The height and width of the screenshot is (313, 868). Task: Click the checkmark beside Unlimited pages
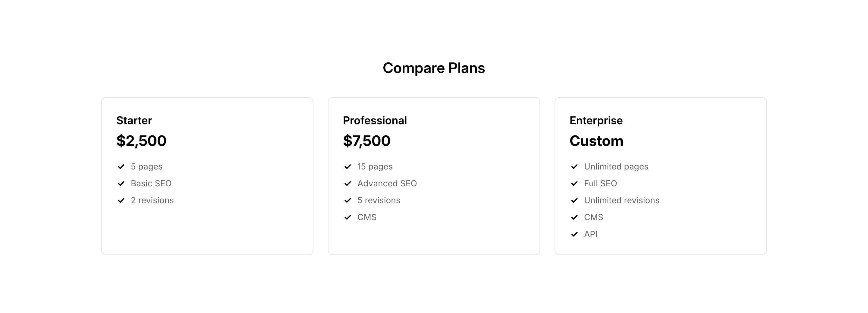tap(574, 167)
